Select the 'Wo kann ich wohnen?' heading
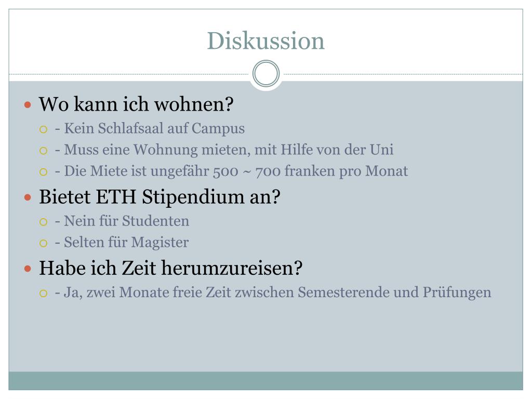The width and height of the screenshot is (532, 399). (136, 104)
